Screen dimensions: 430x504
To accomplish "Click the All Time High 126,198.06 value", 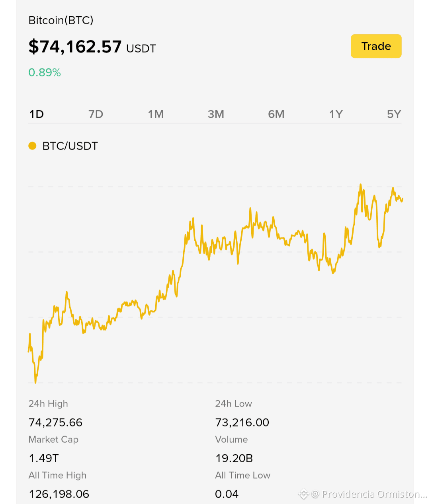I will coord(59,494).
